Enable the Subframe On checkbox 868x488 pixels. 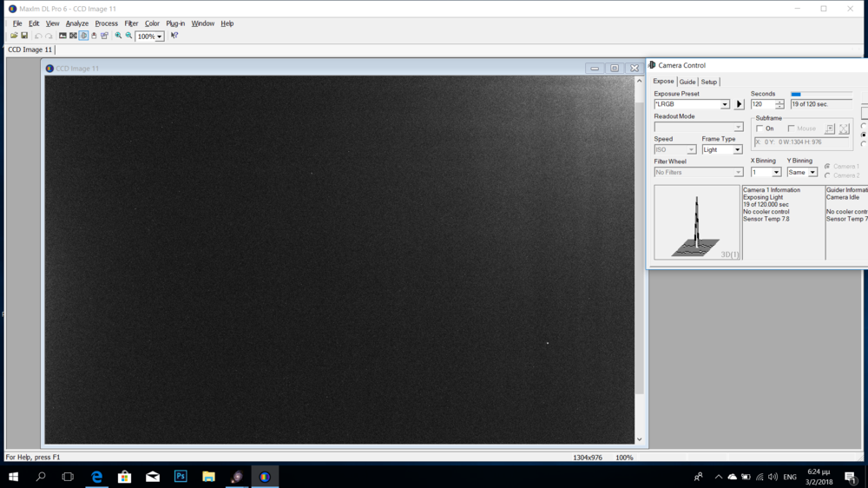coord(760,129)
